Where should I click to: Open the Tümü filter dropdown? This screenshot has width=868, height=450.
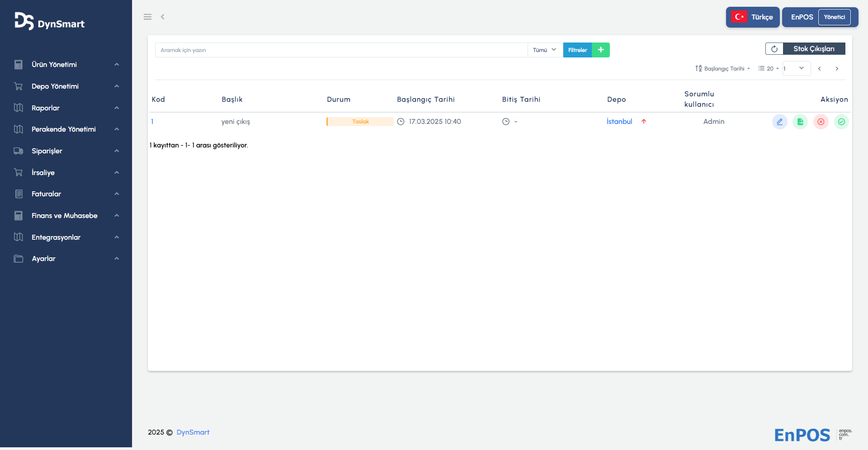pos(545,50)
